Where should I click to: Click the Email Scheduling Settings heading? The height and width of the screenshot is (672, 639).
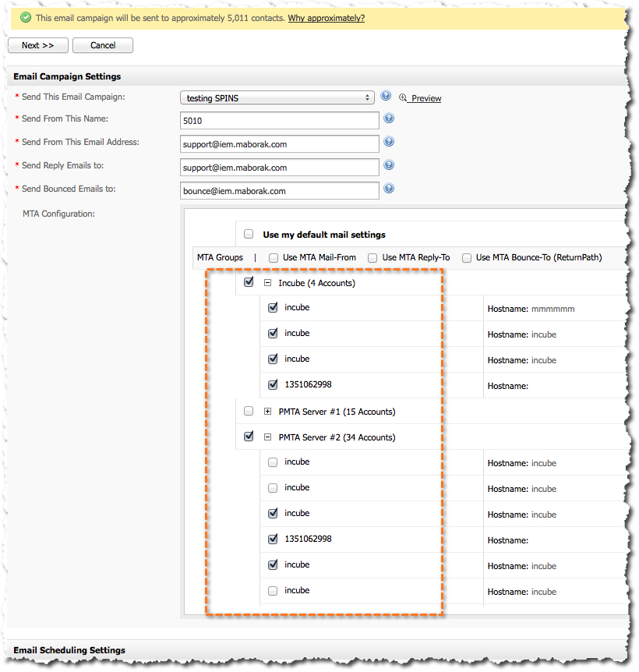[x=69, y=650]
